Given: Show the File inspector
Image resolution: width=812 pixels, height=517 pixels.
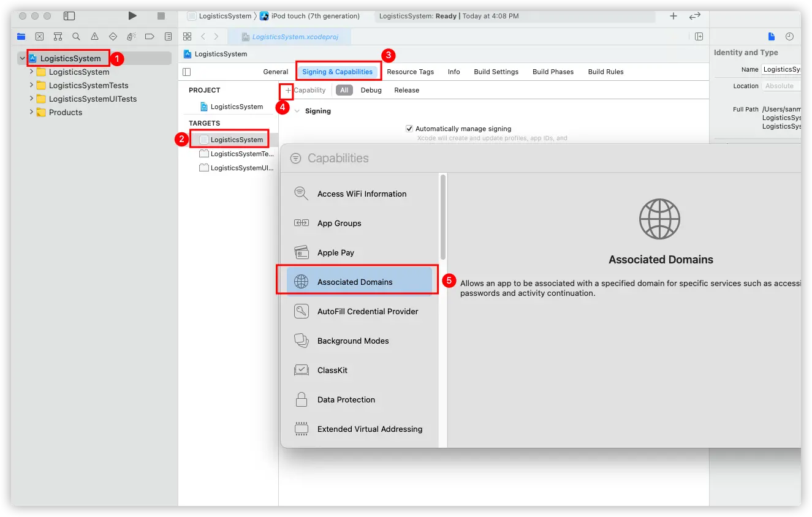Looking at the screenshot, I should click(x=772, y=37).
